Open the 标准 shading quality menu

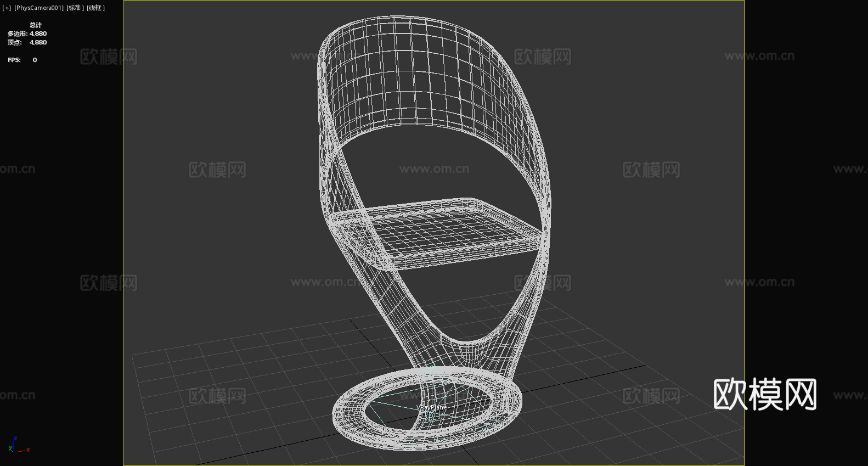pos(75,8)
